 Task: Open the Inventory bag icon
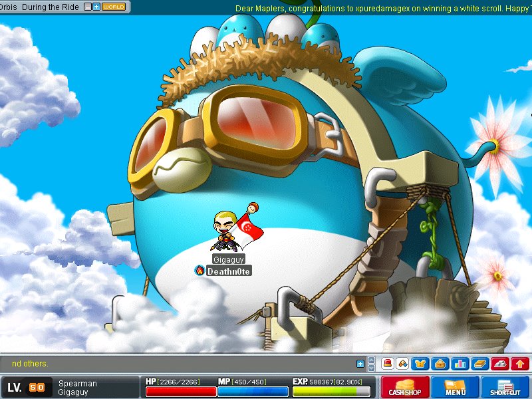pos(440,364)
